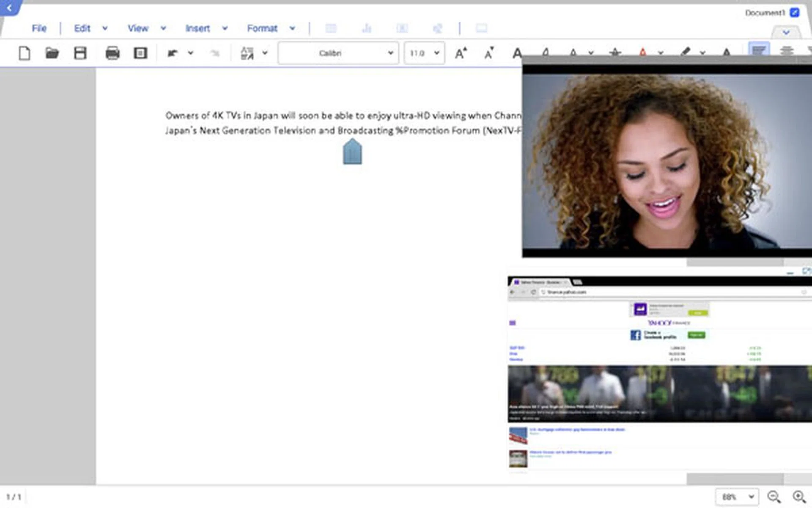The height and width of the screenshot is (508, 812).
Task: Select the decrease font size tool
Action: (488, 53)
